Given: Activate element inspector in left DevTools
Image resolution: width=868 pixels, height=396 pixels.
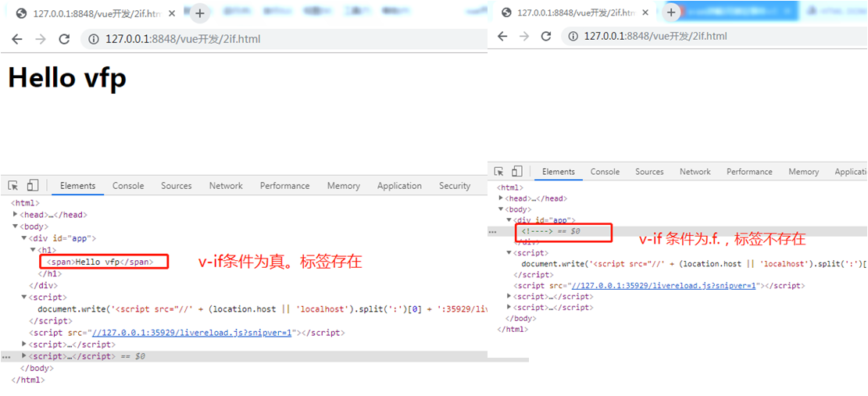Looking at the screenshot, I should click(x=13, y=186).
